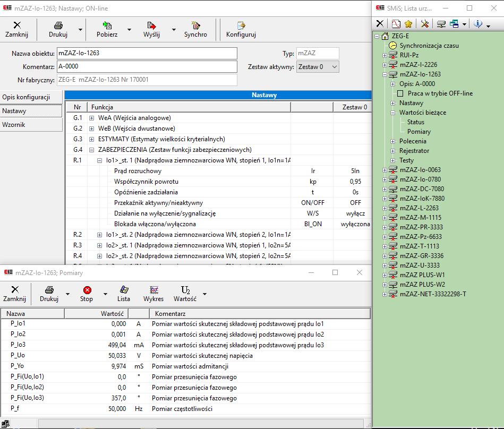Click the yellow star icon in SMiS toolbar
504x429 pixels.
408,24
